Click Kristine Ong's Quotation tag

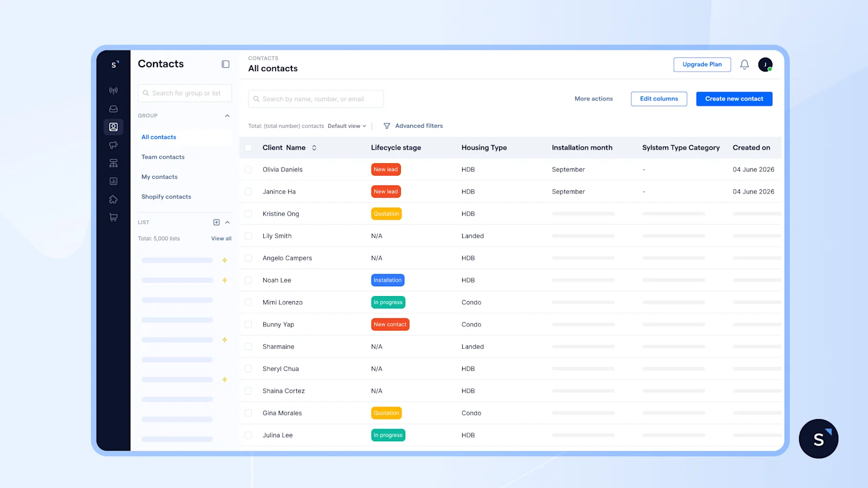pos(386,214)
